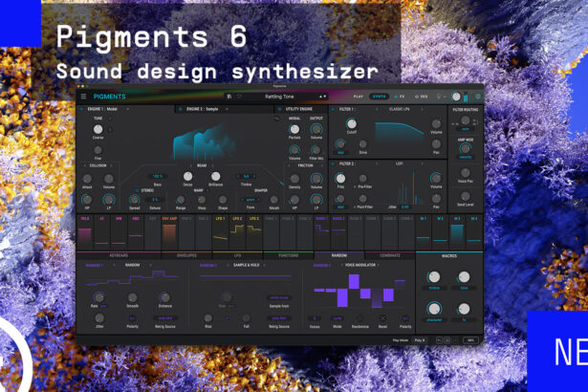Favorite the Rattling Tone preset with heart icon
Viewport: 588px width, 392px height.
pos(239,97)
